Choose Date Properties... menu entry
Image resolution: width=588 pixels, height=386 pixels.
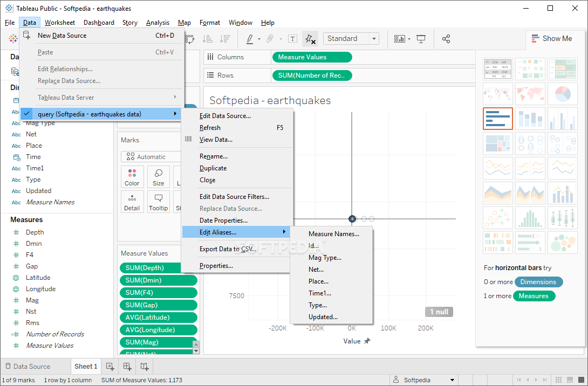tap(236, 220)
